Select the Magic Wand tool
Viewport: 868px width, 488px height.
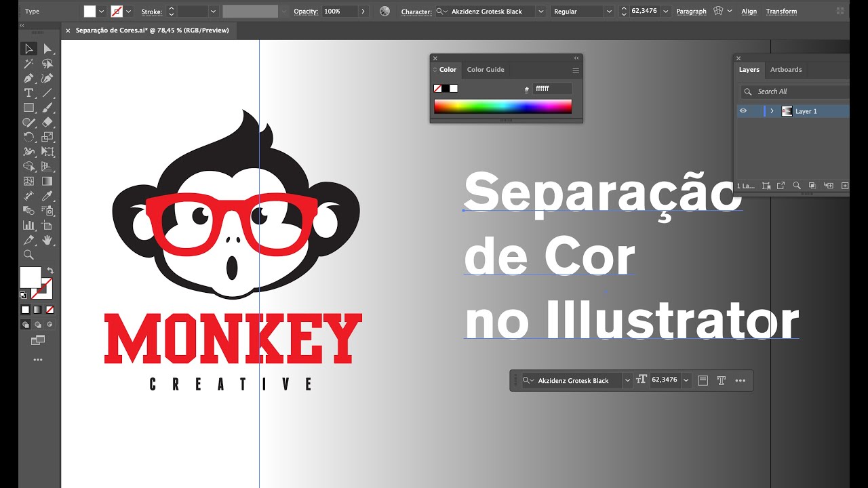coord(28,64)
